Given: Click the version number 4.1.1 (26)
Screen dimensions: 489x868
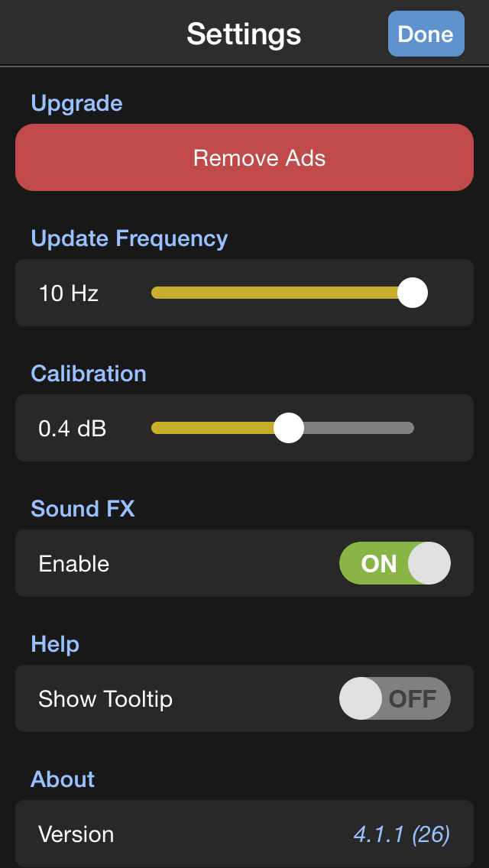Looking at the screenshot, I should pos(401,834).
